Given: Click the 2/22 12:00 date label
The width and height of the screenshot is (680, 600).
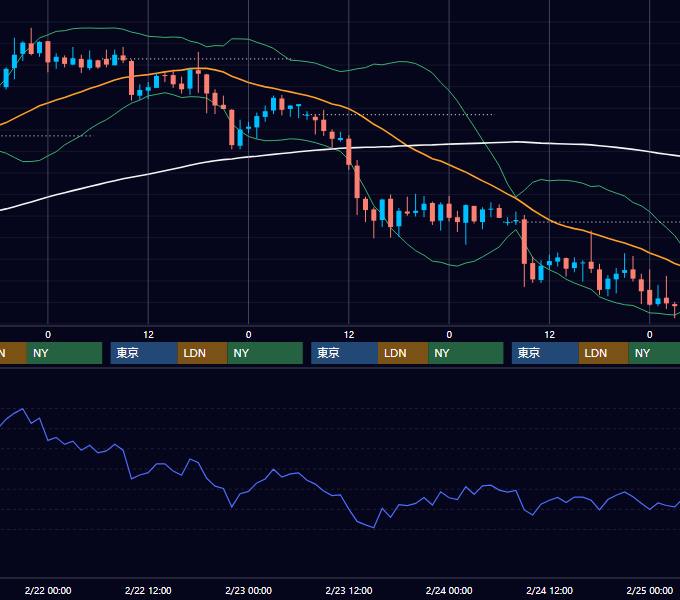Looking at the screenshot, I should click(x=148, y=590).
